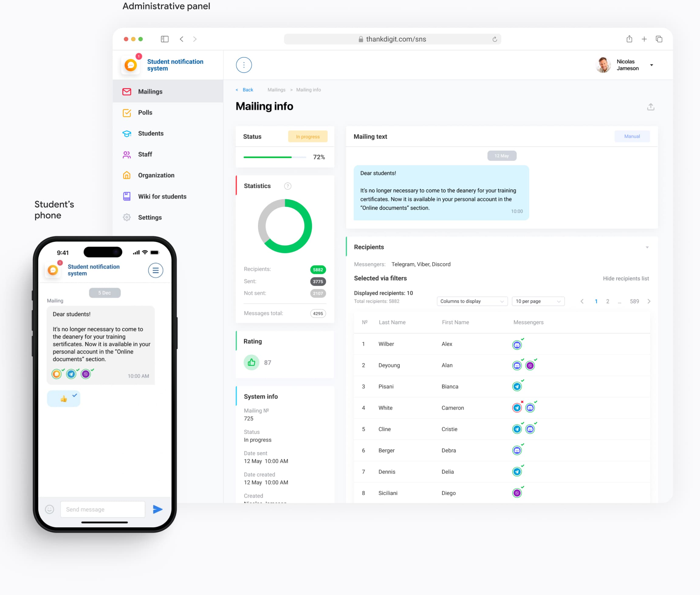Click the export icon beside Mailing info
The image size is (700, 595).
[x=650, y=107]
